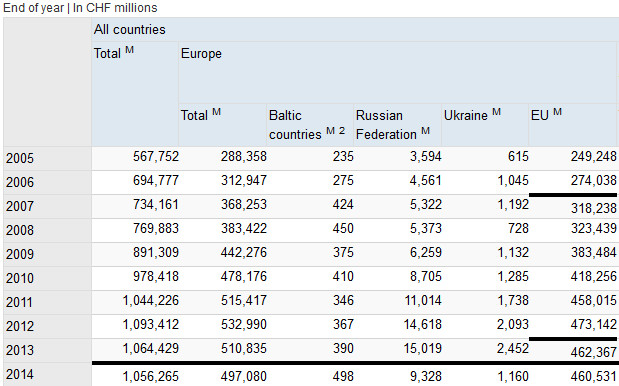Viewport: 619px width, 386px height.
Task: Click the M marker next to EU
Action: click(557, 112)
